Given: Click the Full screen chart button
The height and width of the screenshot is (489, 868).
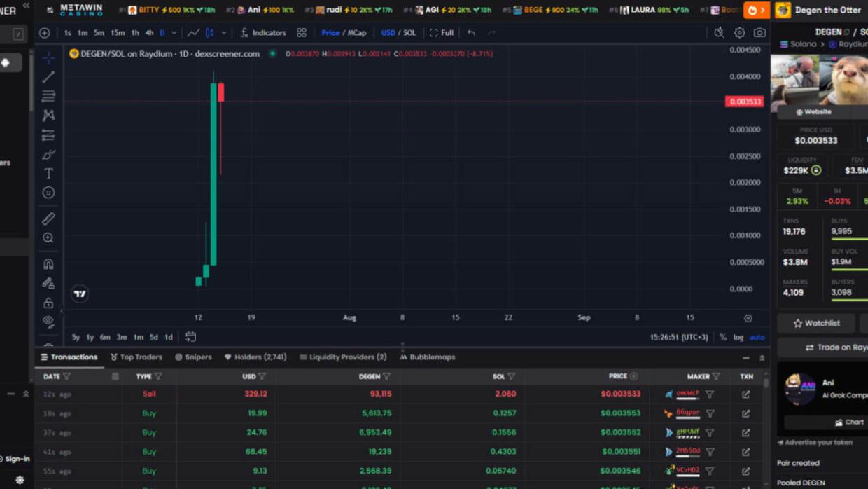Looking at the screenshot, I should 442,33.
